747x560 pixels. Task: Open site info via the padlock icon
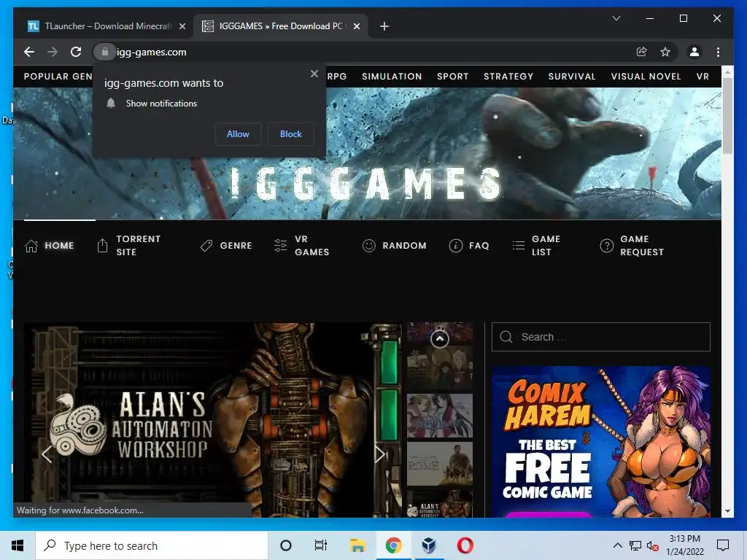105,52
